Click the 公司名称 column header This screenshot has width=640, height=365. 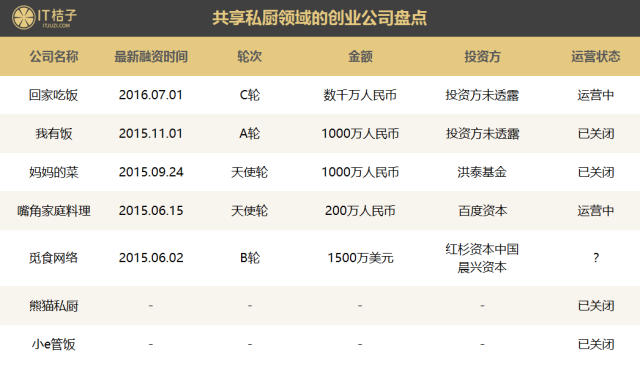[x=53, y=56]
